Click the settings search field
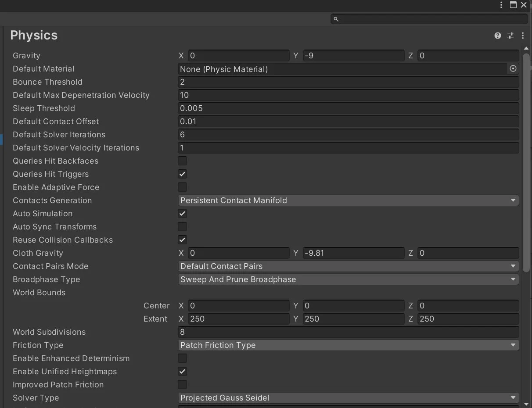Screen dimensions: 532x408 (429, 19)
